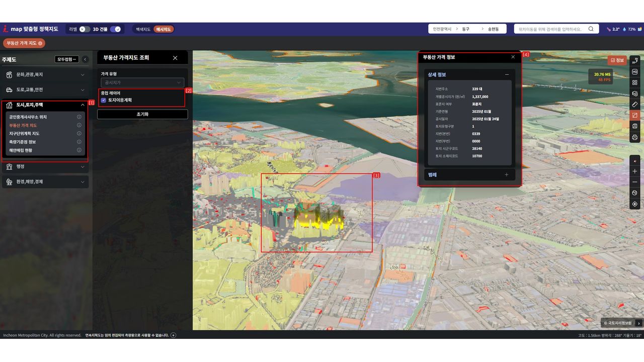Click the 초기화 reset button
The height and width of the screenshot is (362, 644).
[142, 115]
